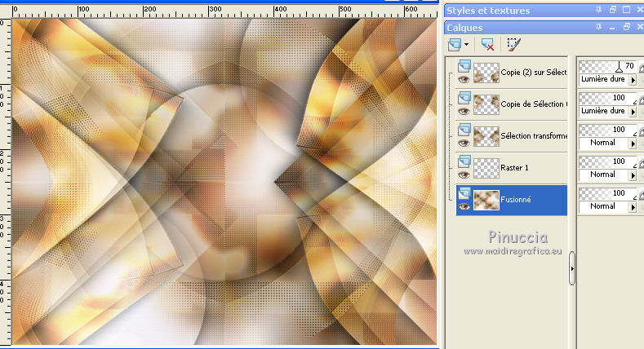Click the horizontal ruler above the canvas
Screen dimensions: 644x349
(224, 11)
